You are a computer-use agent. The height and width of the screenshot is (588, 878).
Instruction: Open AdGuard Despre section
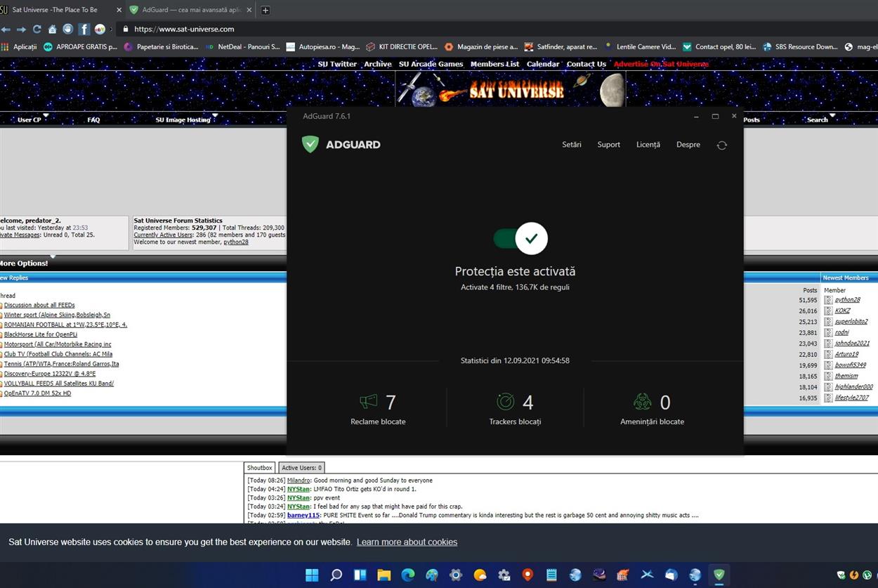click(688, 145)
